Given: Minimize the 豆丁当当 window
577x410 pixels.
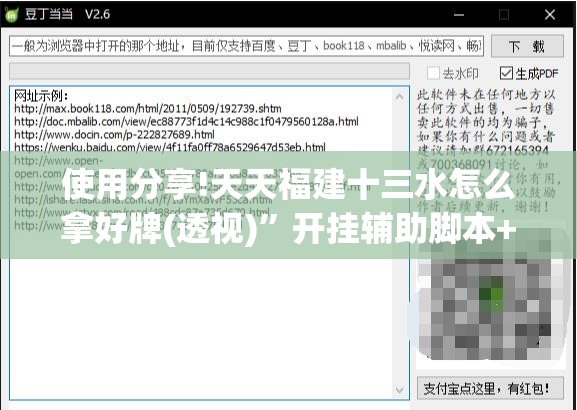Looking at the screenshot, I should [x=459, y=15].
